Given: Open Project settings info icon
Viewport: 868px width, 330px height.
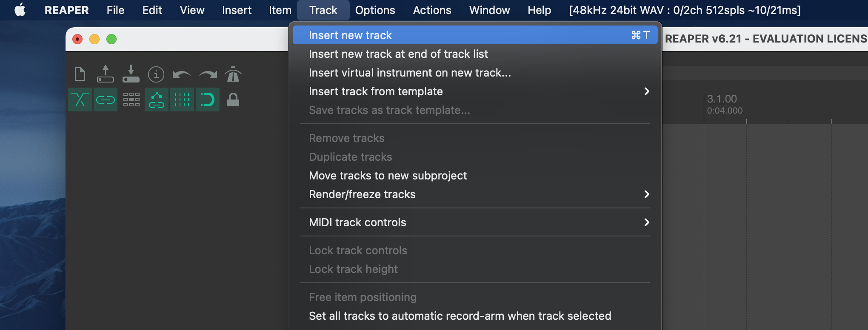Looking at the screenshot, I should pyautogui.click(x=156, y=74).
